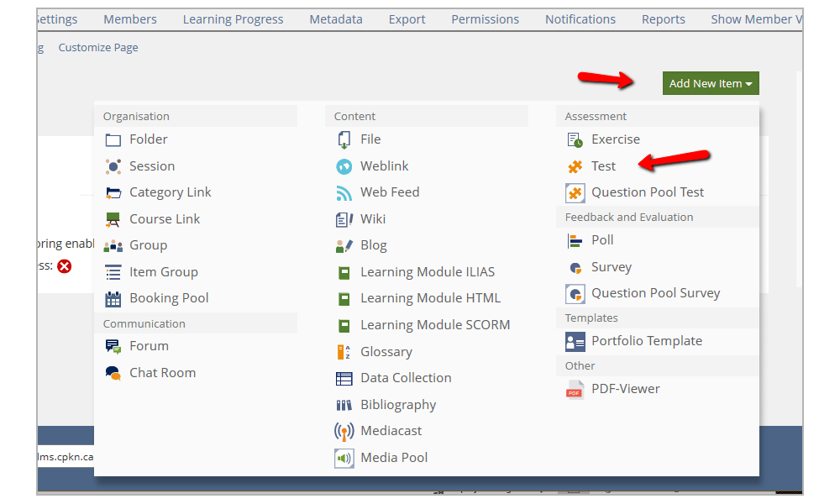
Task: Click the PDF-Viewer icon
Action: pos(575,390)
